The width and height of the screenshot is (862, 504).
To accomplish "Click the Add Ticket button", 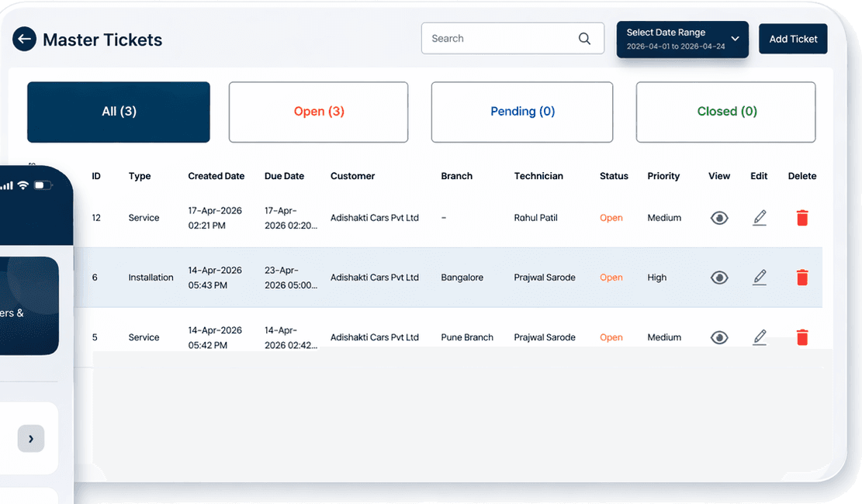I will [x=793, y=39].
